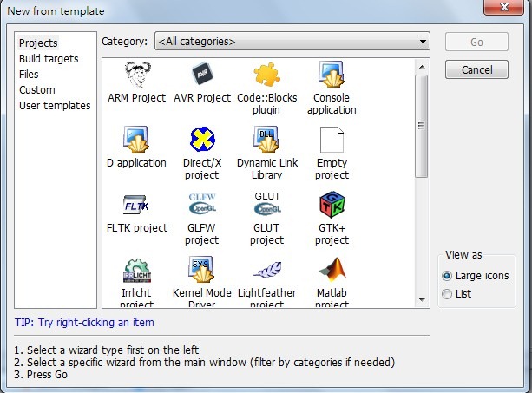Screen dimensions: 532x393
Task: Click the 'Dynamic Link Library' label text
Action: point(267,169)
